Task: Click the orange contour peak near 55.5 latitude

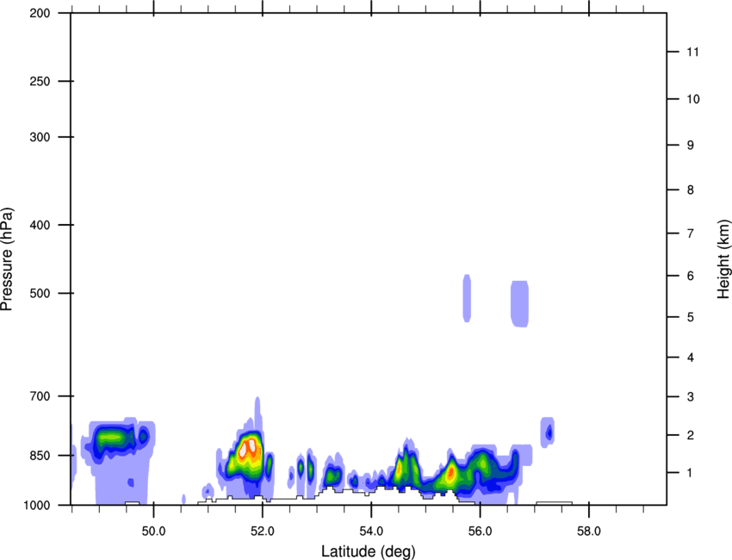Action: (x=451, y=474)
